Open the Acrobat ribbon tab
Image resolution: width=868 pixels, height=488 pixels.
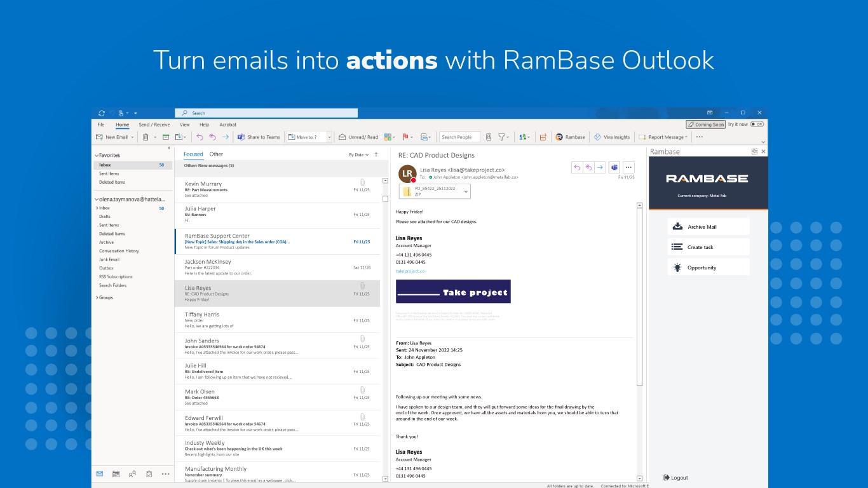pos(227,125)
